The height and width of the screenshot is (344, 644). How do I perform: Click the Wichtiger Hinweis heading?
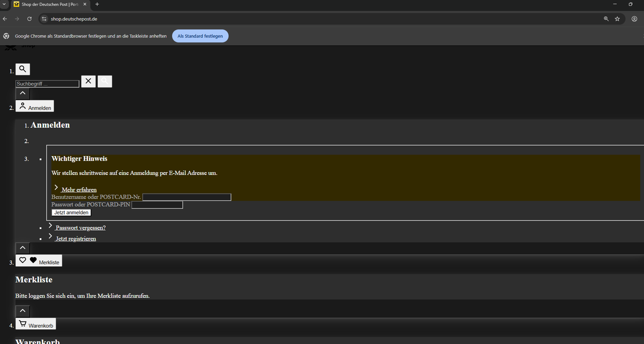coord(79,159)
